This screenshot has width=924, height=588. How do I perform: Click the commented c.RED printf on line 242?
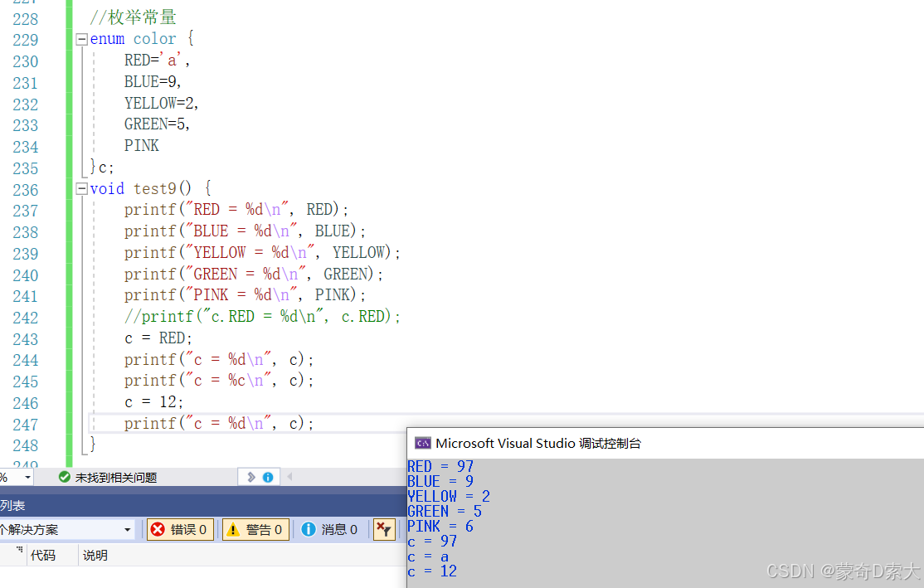coord(262,316)
